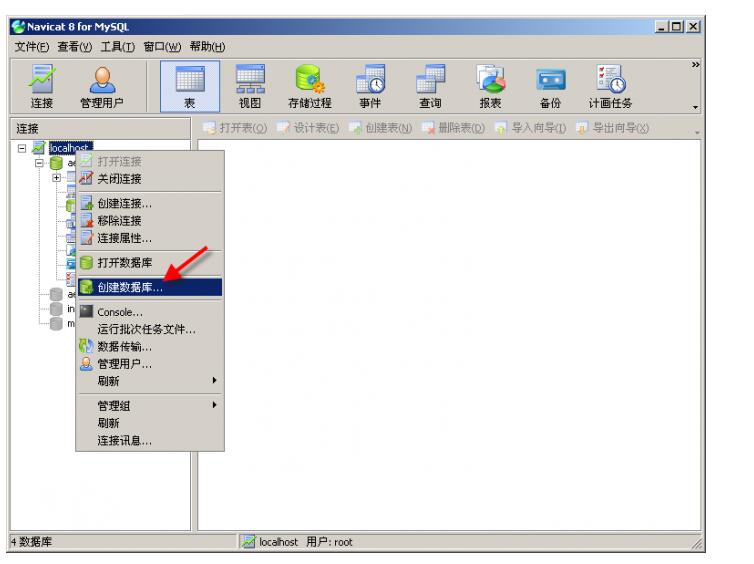754x564 pixels.
Task: Click the 报表 reports toolbar icon
Action: tap(490, 87)
